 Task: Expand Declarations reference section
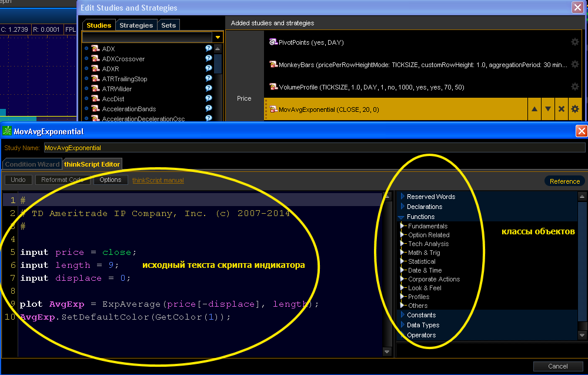pos(402,207)
